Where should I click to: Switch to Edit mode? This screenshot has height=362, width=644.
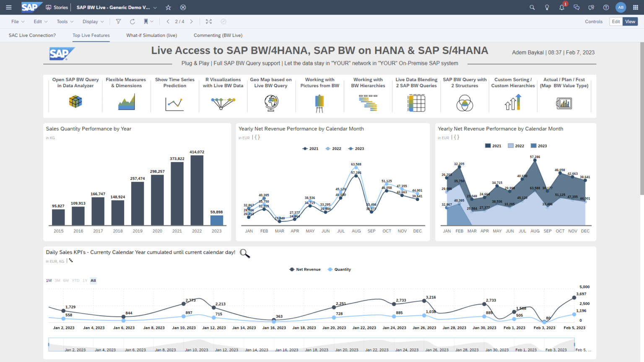tap(615, 21)
